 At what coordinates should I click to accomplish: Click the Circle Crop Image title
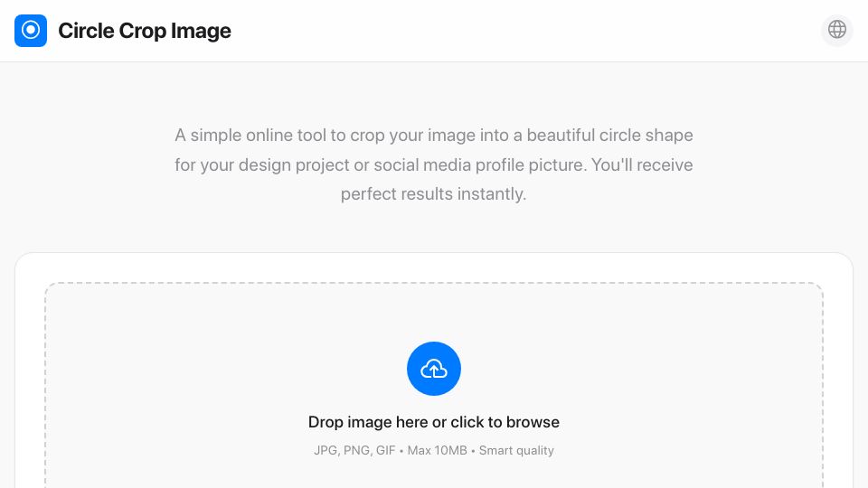145,31
